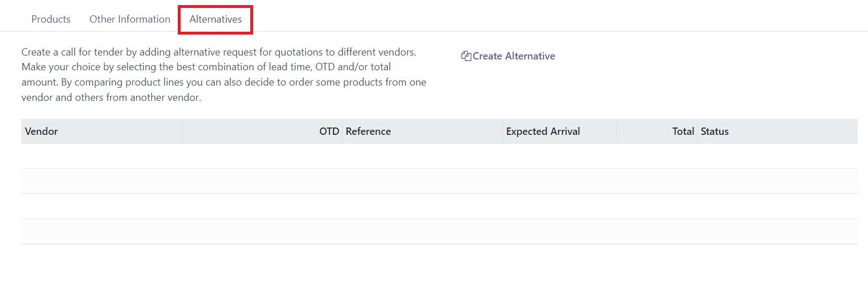Screen dimensions: 868x285
Task: Sort by the OTD column header
Action: click(x=262, y=131)
